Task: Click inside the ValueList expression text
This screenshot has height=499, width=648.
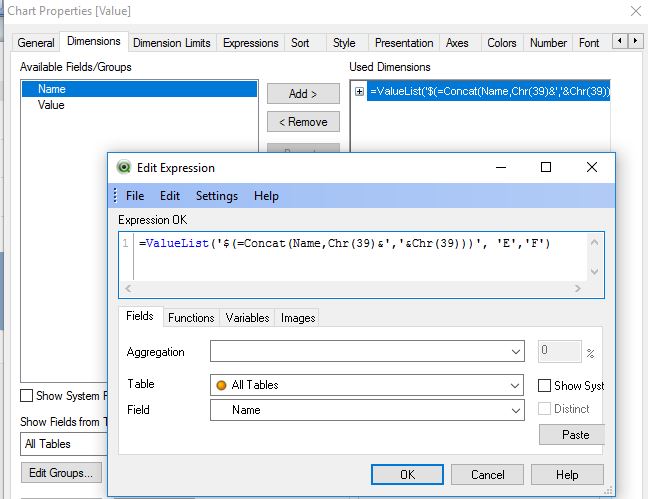Action: click(x=344, y=243)
